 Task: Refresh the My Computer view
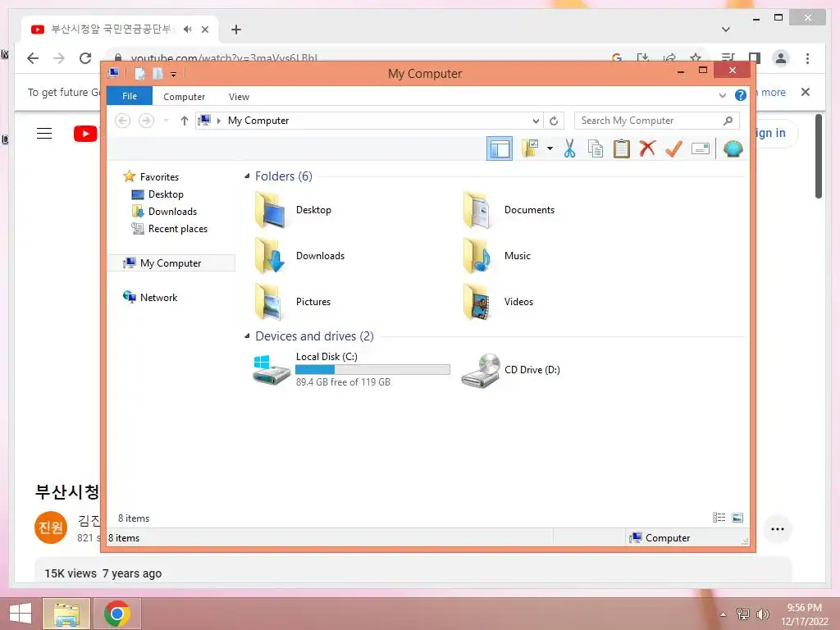click(x=554, y=121)
